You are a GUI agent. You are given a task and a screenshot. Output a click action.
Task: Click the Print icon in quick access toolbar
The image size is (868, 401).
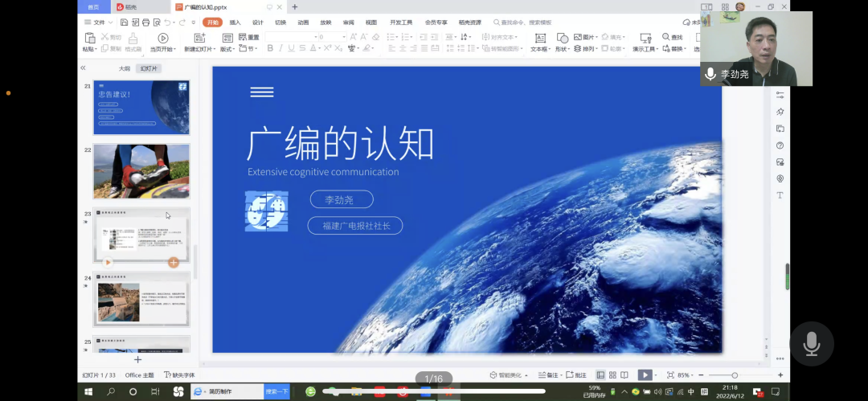(x=146, y=23)
